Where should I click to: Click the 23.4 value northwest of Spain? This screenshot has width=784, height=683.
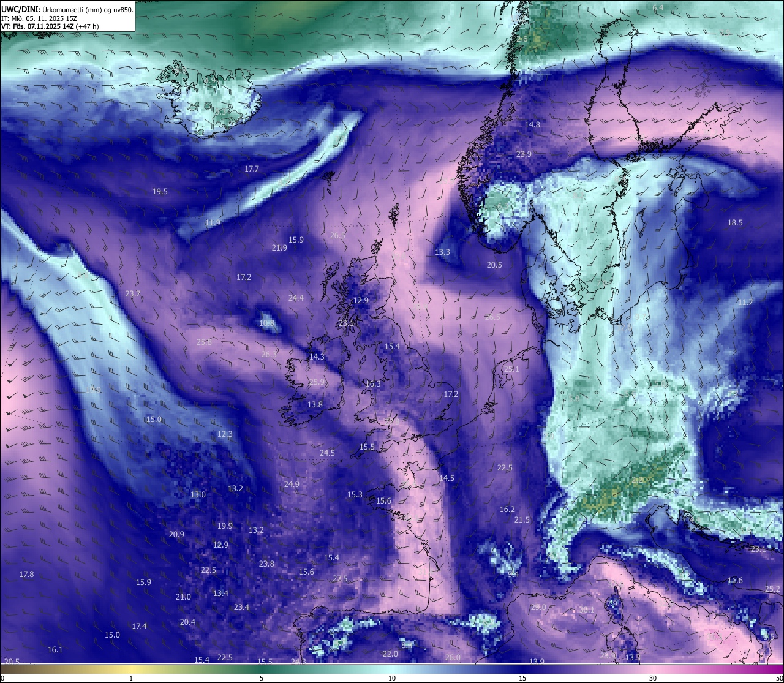(x=241, y=608)
